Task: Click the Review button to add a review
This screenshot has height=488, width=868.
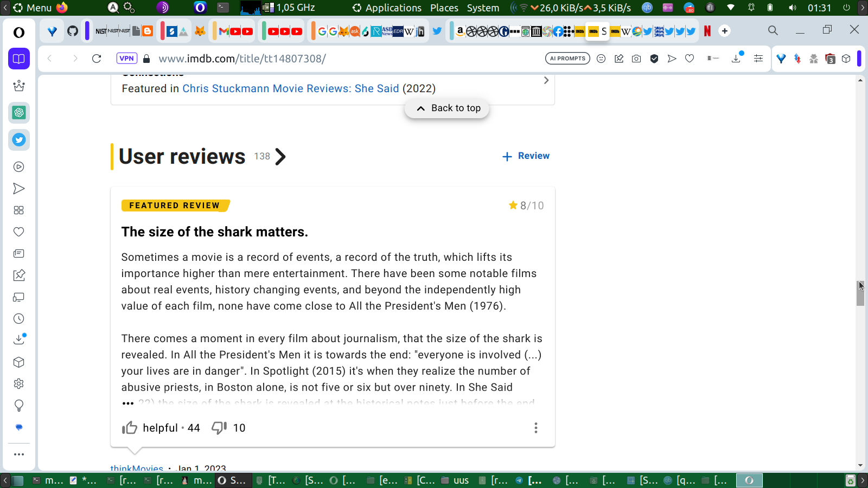Action: [x=526, y=156]
